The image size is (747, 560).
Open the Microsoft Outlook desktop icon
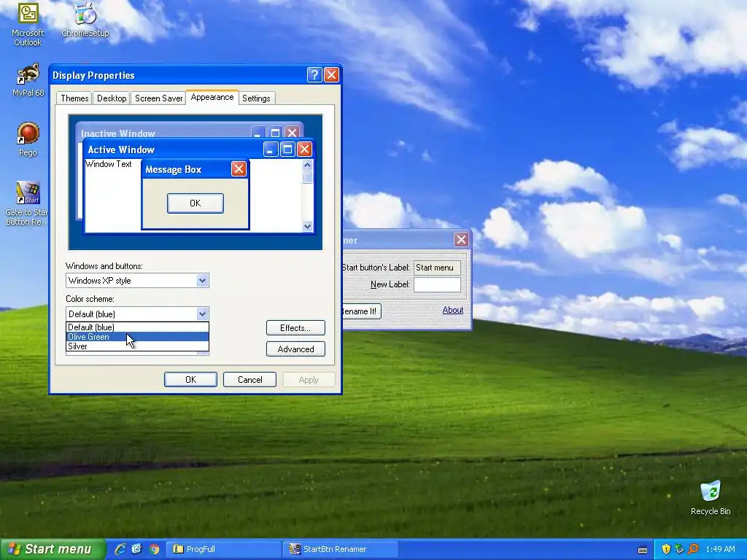point(28,24)
